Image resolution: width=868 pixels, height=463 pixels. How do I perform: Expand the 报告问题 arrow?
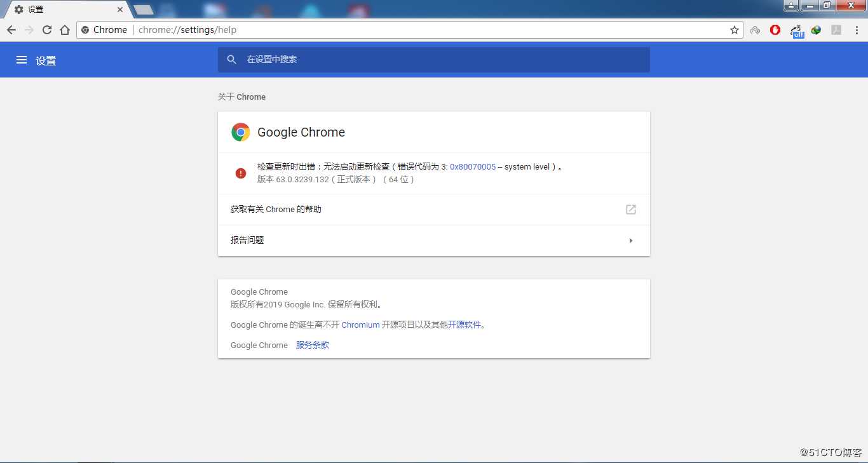click(x=631, y=241)
